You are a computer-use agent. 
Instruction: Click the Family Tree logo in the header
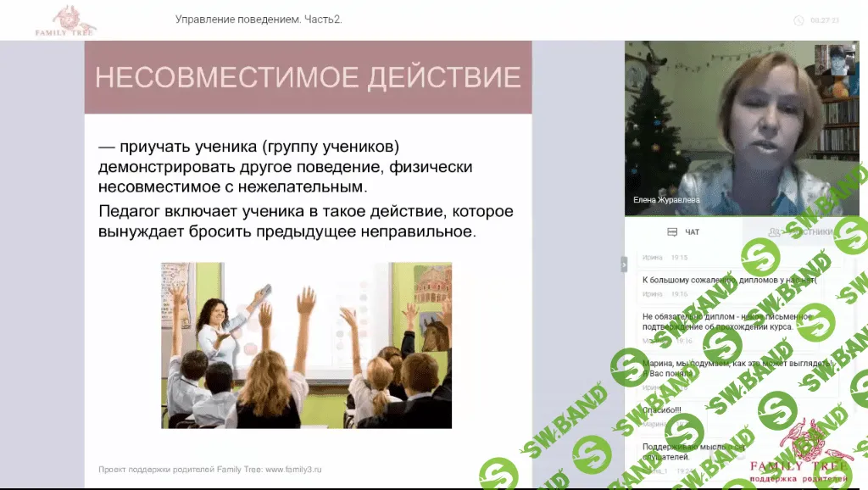[65, 20]
